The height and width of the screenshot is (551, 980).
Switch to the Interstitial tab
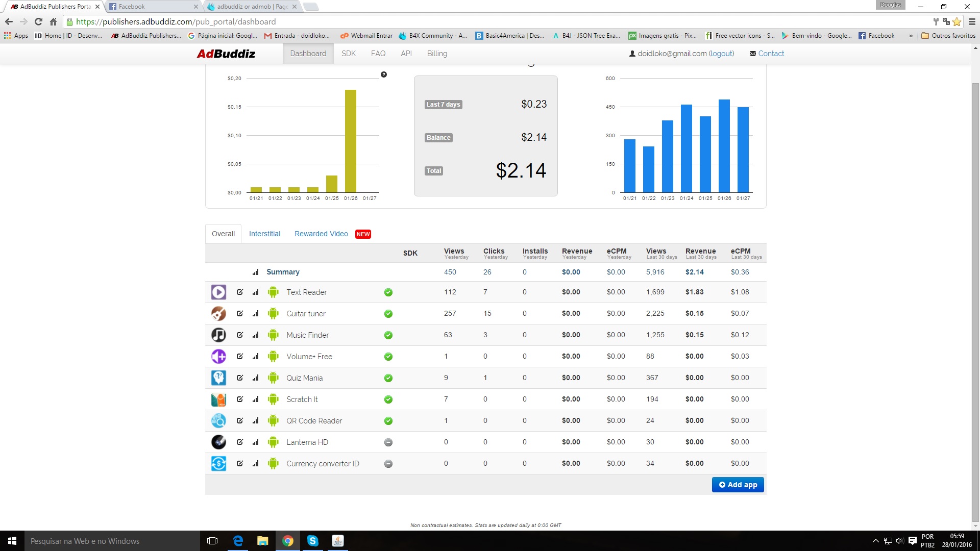pyautogui.click(x=264, y=234)
